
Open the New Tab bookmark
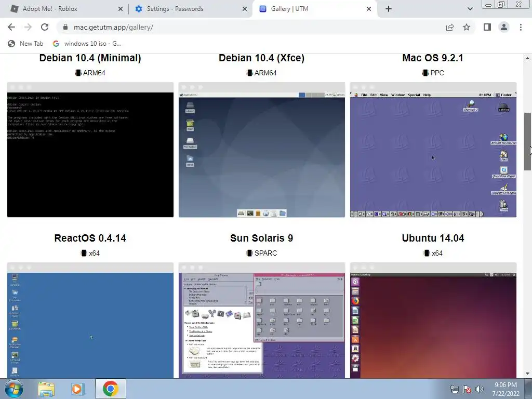tap(26, 44)
